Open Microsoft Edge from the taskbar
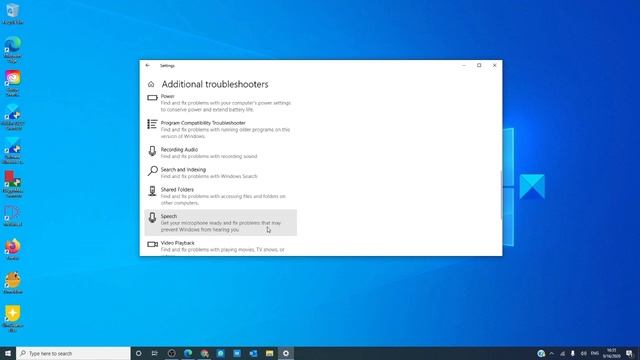The width and height of the screenshot is (640, 360). (x=188, y=353)
